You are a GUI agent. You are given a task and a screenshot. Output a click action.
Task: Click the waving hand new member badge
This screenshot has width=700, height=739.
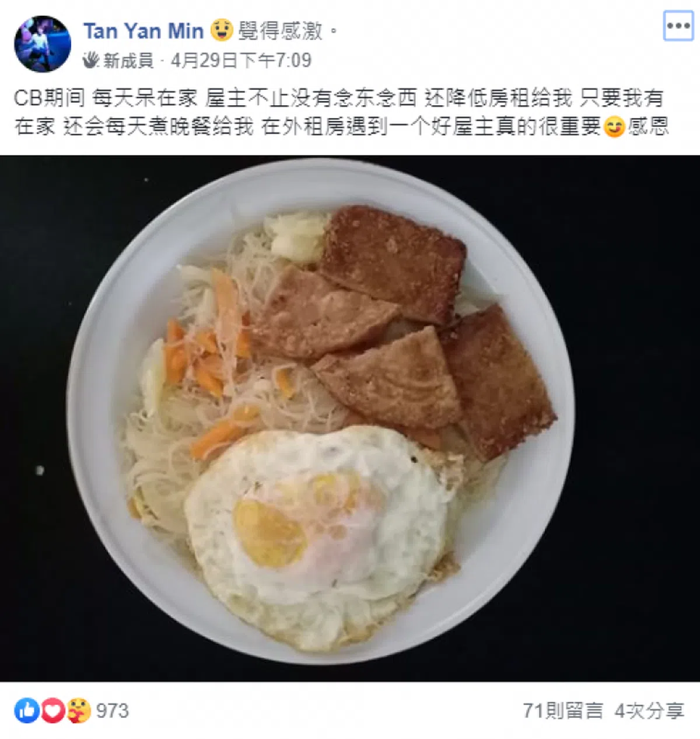[90, 60]
